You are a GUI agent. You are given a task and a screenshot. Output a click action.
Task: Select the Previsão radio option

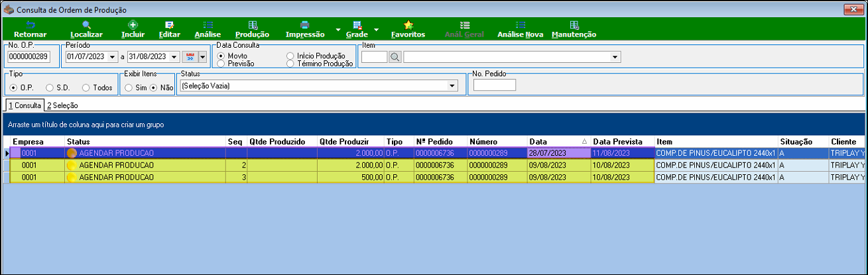click(x=221, y=64)
